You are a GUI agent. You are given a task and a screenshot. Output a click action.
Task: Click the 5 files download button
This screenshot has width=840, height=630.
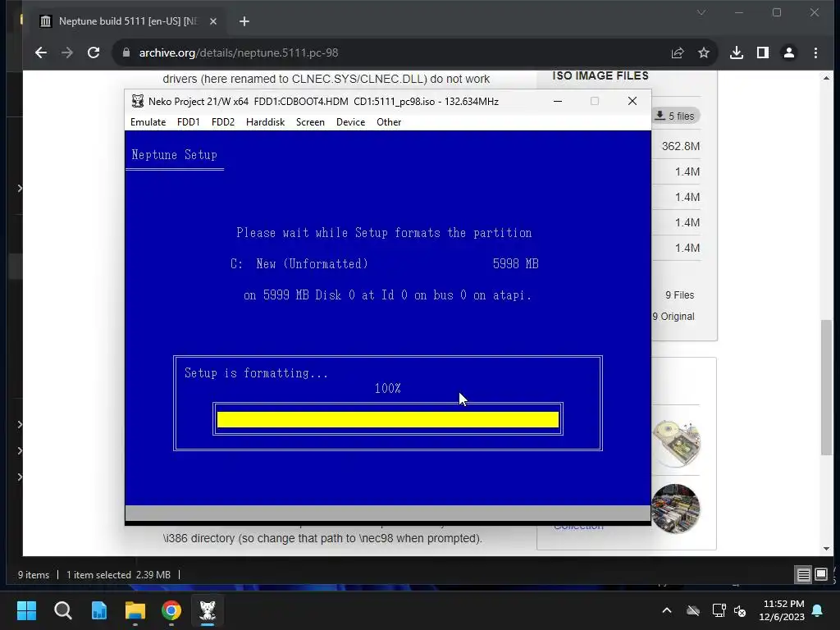pyautogui.click(x=676, y=116)
